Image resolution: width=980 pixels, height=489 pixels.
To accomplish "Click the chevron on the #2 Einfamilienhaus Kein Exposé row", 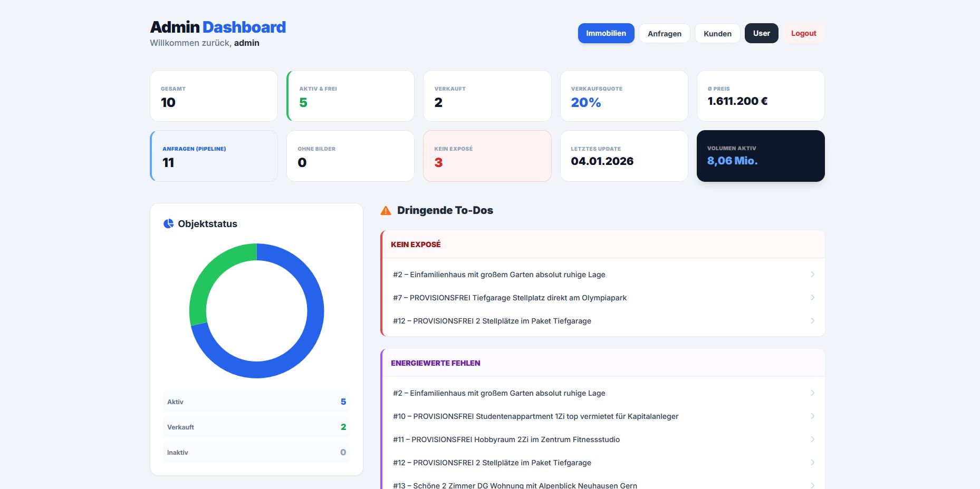I will (812, 274).
